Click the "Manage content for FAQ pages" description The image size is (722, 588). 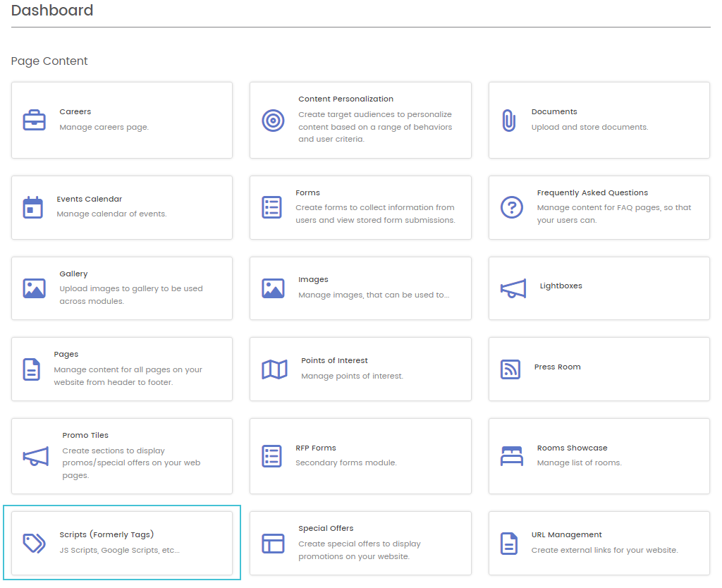click(x=614, y=214)
